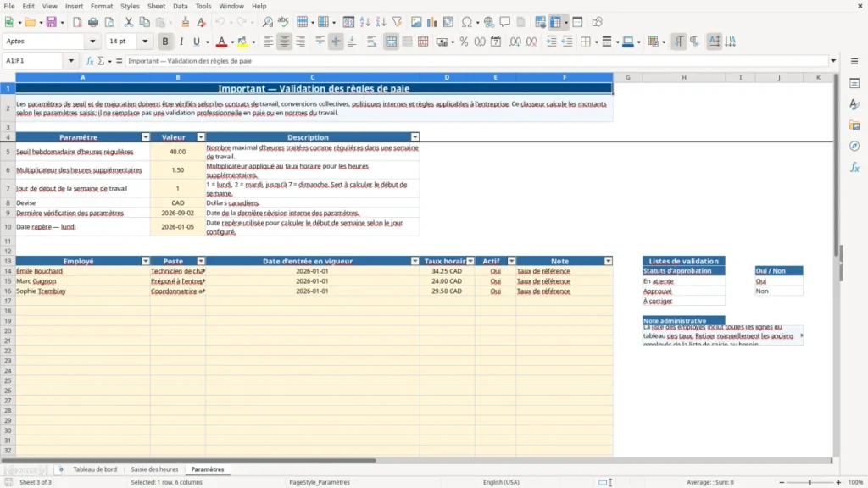Image resolution: width=868 pixels, height=488 pixels.
Task: Open the Taux horaire filter dropdown
Action: [x=470, y=261]
